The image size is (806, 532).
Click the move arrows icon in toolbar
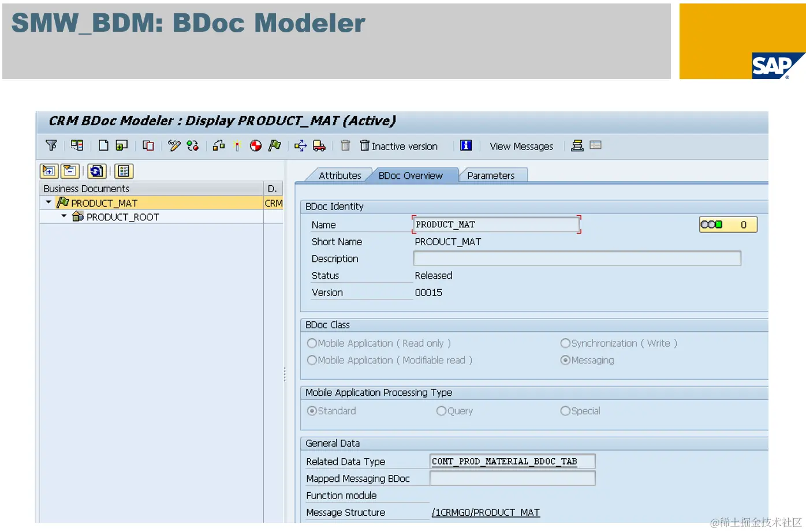tap(300, 145)
